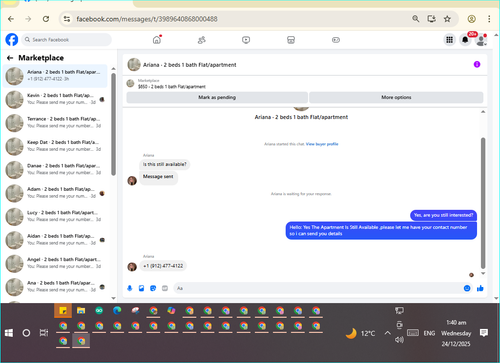Bookmark this page with star icon
The image size is (500, 363).
click(447, 19)
